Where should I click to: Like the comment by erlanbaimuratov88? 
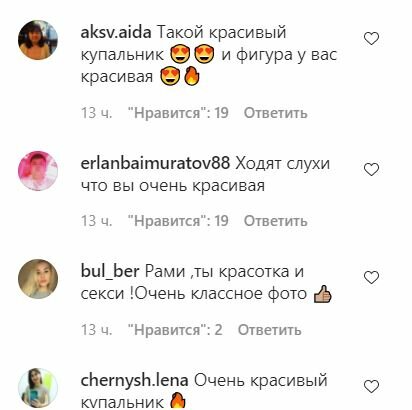[371, 170]
